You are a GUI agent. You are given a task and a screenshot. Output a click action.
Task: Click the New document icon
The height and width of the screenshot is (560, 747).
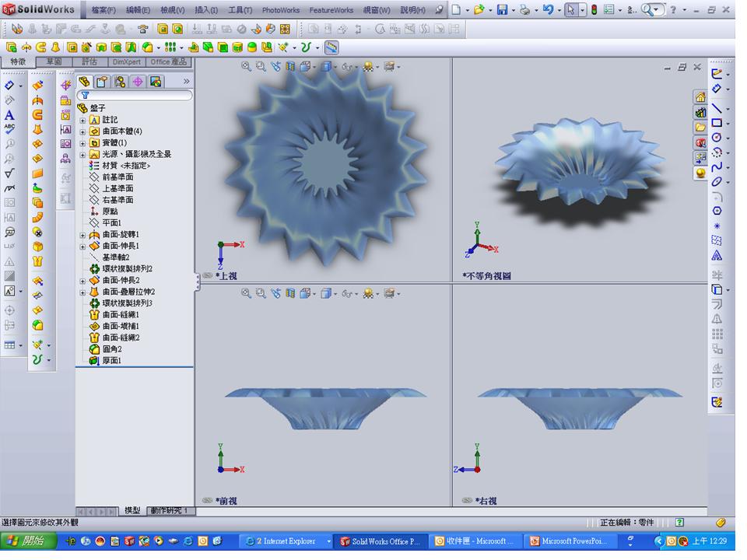click(x=456, y=9)
